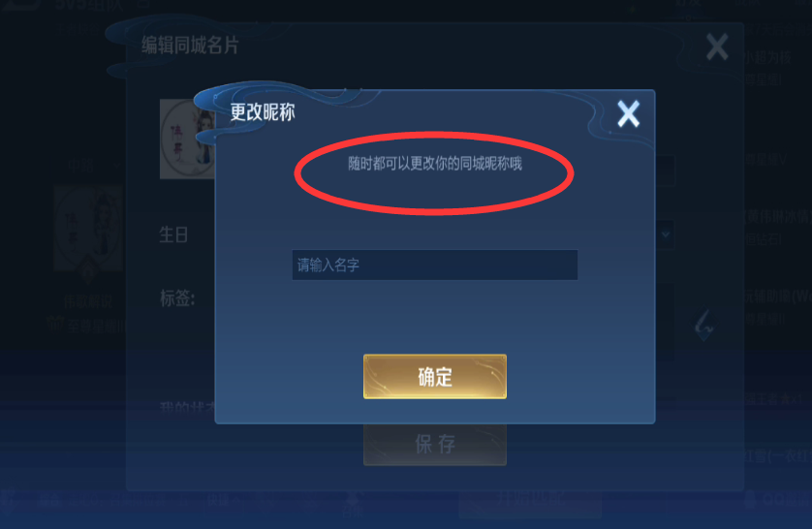Click the 标签 label
812x529 pixels.
(177, 297)
